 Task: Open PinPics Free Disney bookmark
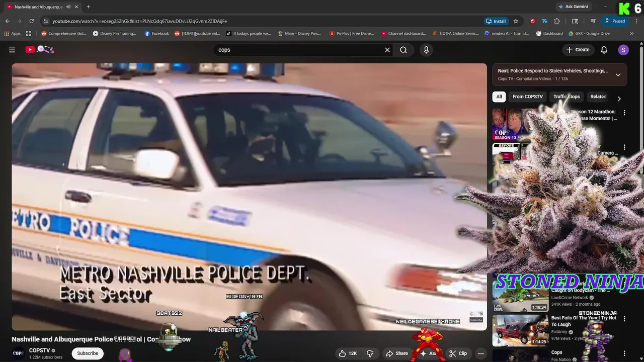pos(351,34)
